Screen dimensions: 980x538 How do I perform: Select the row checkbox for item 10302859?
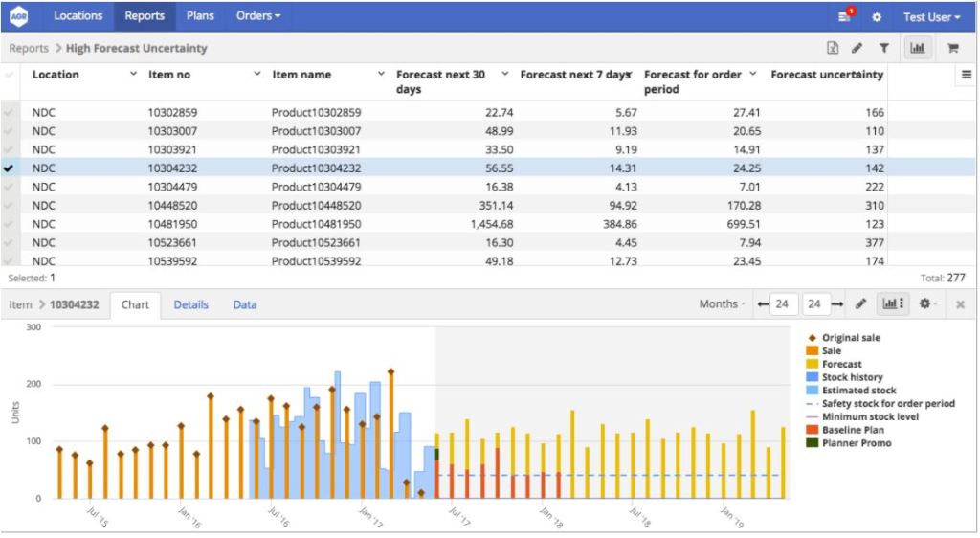10,113
